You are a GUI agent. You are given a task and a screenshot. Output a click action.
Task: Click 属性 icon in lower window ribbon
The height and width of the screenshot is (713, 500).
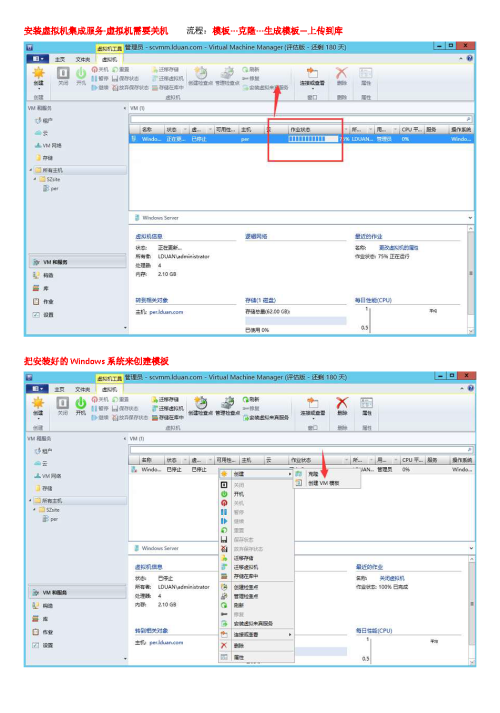[x=366, y=403]
